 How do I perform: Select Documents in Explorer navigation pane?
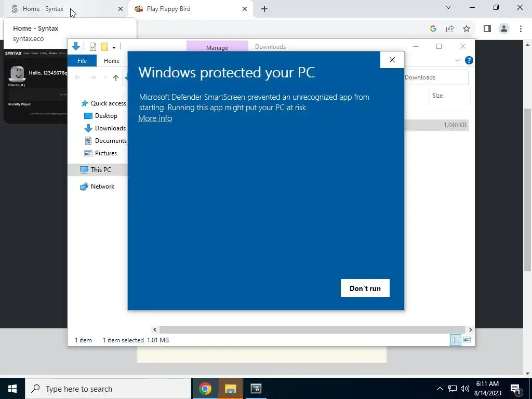(105, 141)
